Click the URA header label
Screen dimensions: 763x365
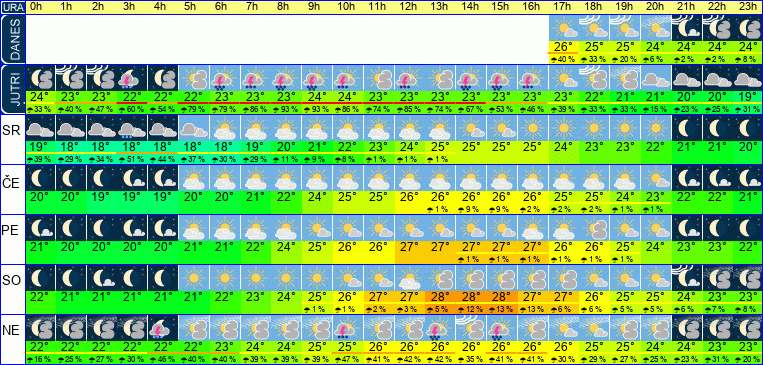coord(13,8)
